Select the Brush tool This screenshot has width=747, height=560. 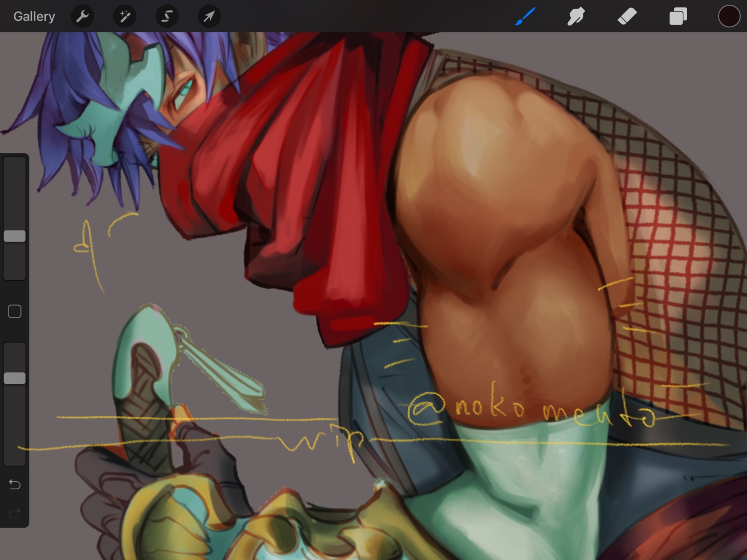(x=525, y=16)
